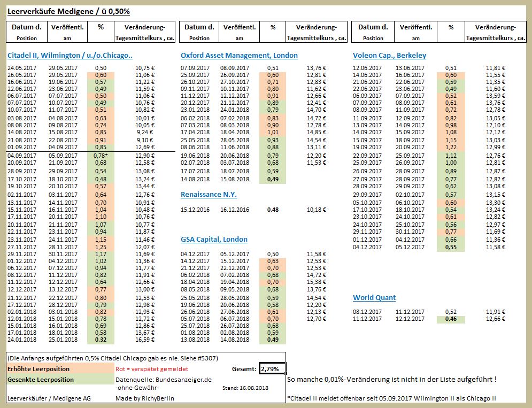Image resolution: width=532 pixels, height=408 pixels.
Task: Select the GSA price '12,13 €'
Action: click(317, 312)
